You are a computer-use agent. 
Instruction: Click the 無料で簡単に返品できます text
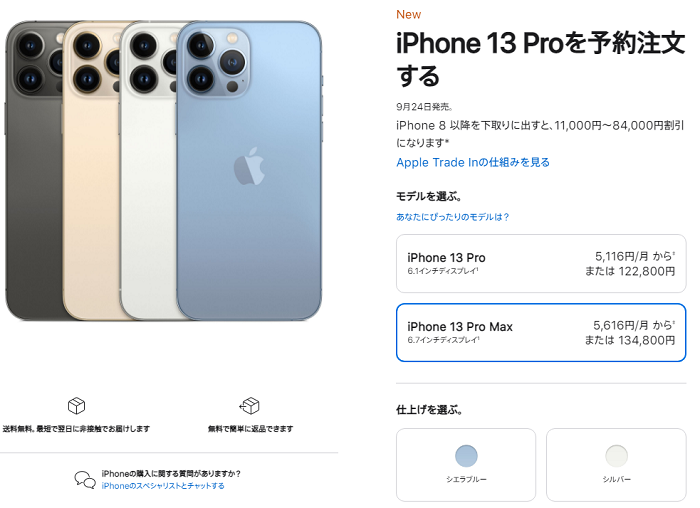tap(250, 429)
